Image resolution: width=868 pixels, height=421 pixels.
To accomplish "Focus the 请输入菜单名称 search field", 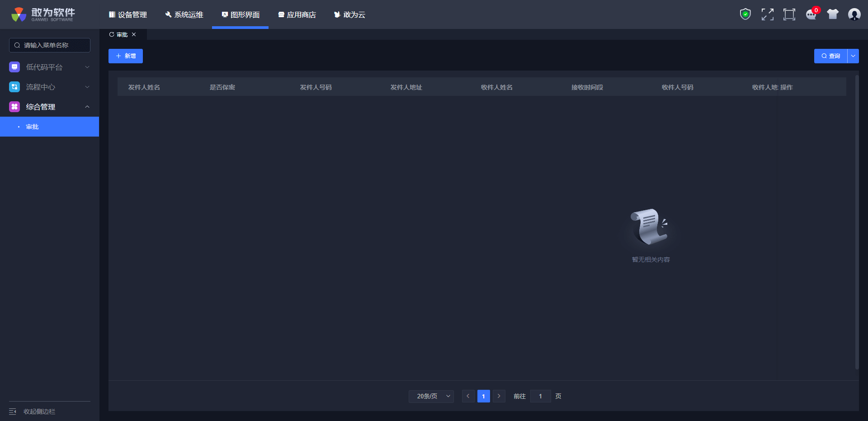I will coord(50,45).
